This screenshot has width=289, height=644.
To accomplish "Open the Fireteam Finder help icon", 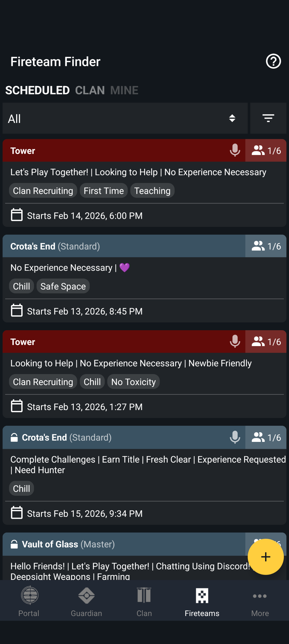I will click(273, 62).
